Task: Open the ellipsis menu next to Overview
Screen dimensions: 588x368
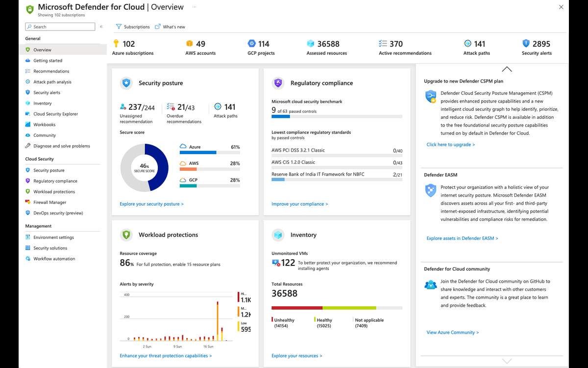Action: [194, 7]
